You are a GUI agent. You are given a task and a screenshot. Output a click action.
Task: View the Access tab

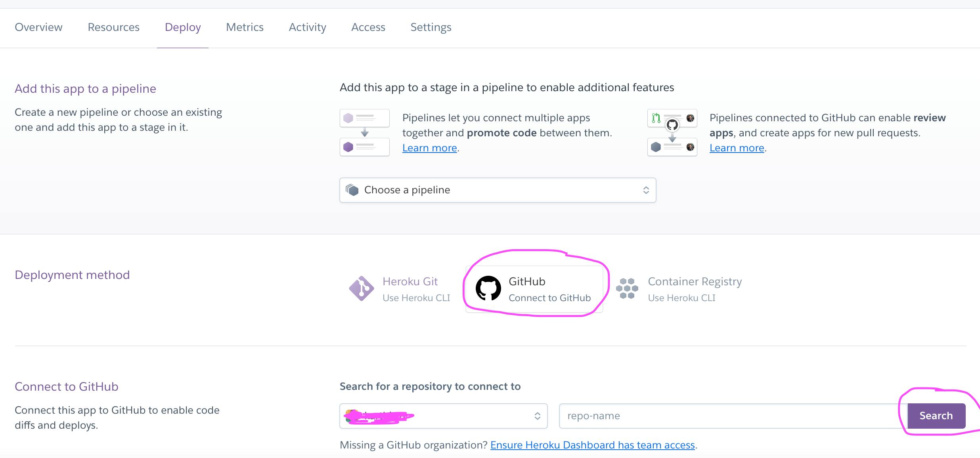(x=368, y=27)
